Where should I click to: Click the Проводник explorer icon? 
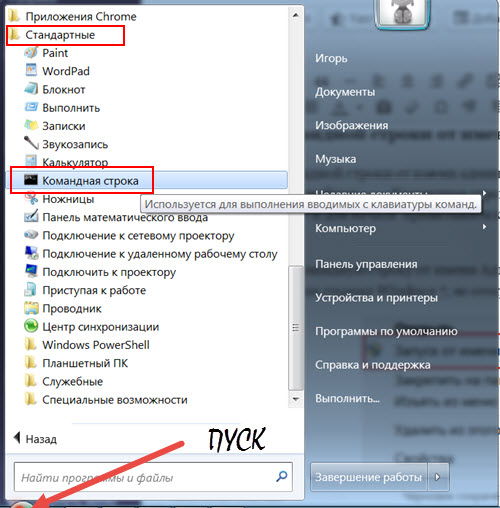coord(31,308)
